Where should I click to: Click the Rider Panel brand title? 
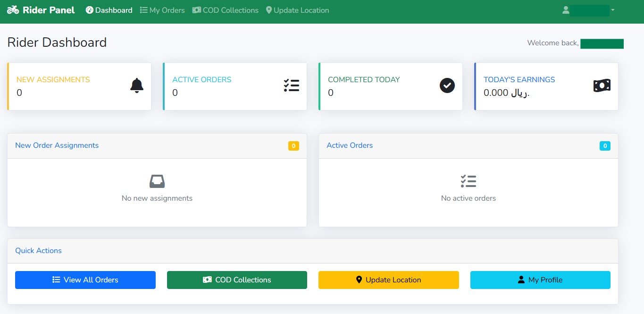click(49, 10)
